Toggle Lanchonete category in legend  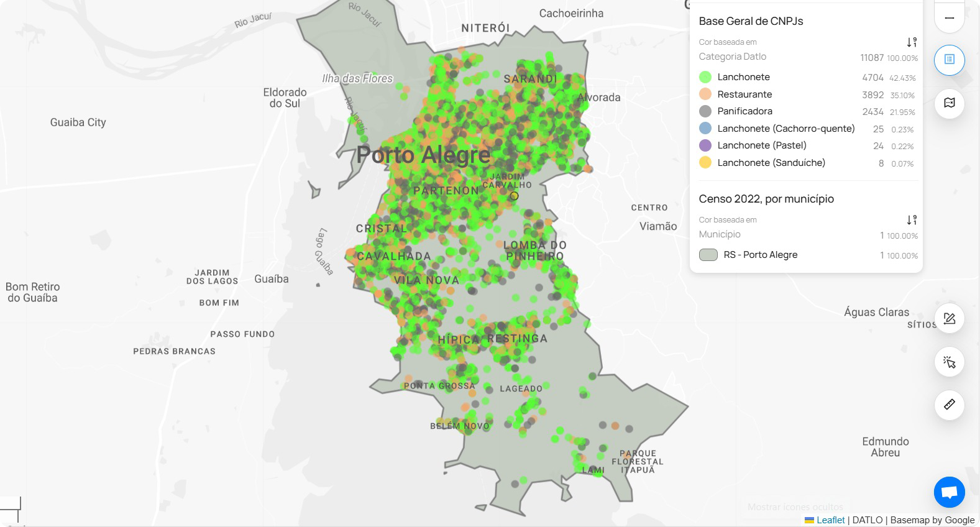point(743,77)
